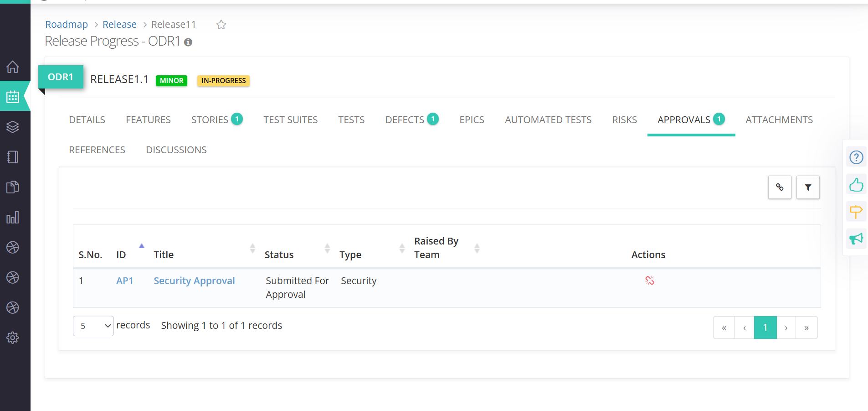
Task: Open the AP1 approval ID link
Action: click(x=124, y=281)
